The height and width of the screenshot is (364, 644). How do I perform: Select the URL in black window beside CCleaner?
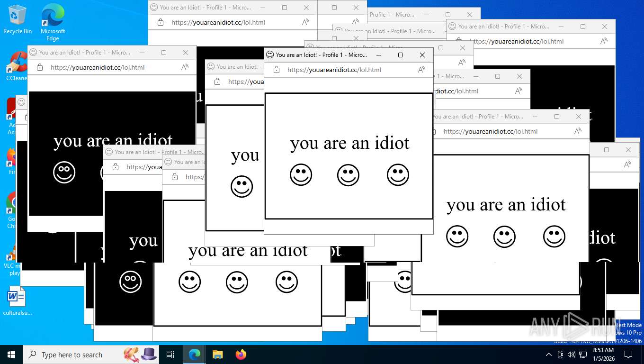(98, 67)
